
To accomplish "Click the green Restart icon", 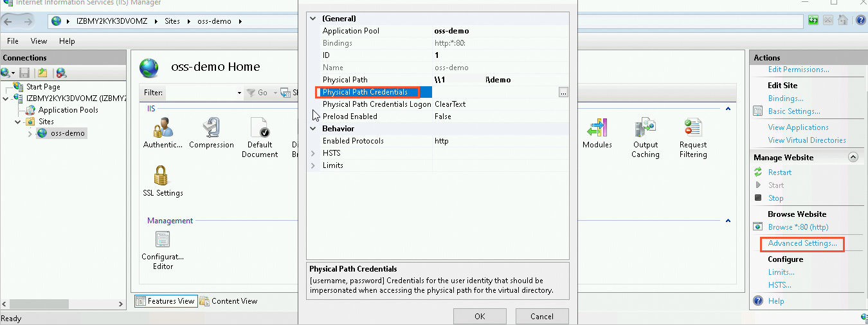I will [758, 172].
